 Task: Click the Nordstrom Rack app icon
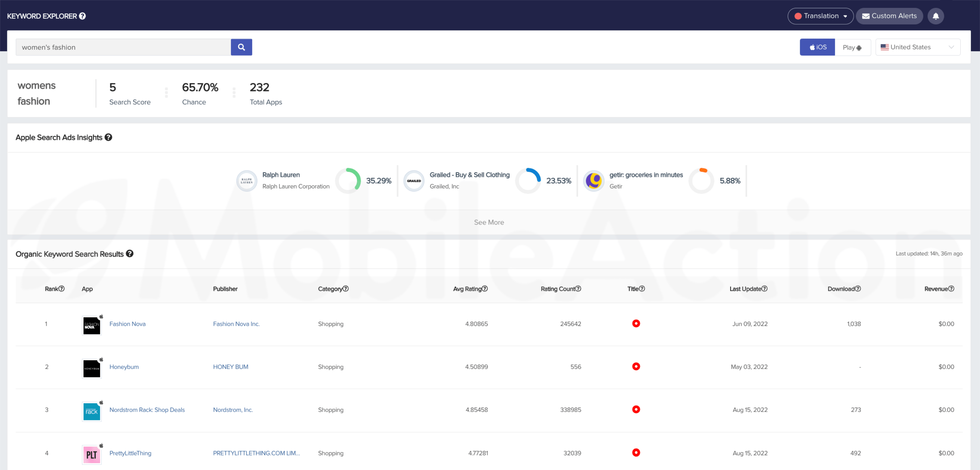[92, 412]
